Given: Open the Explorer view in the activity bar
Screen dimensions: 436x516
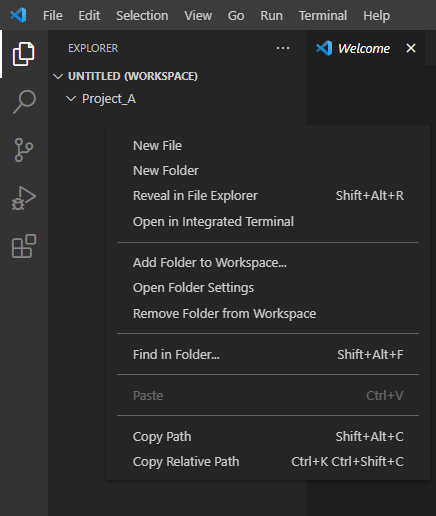Looking at the screenshot, I should pos(24,54).
